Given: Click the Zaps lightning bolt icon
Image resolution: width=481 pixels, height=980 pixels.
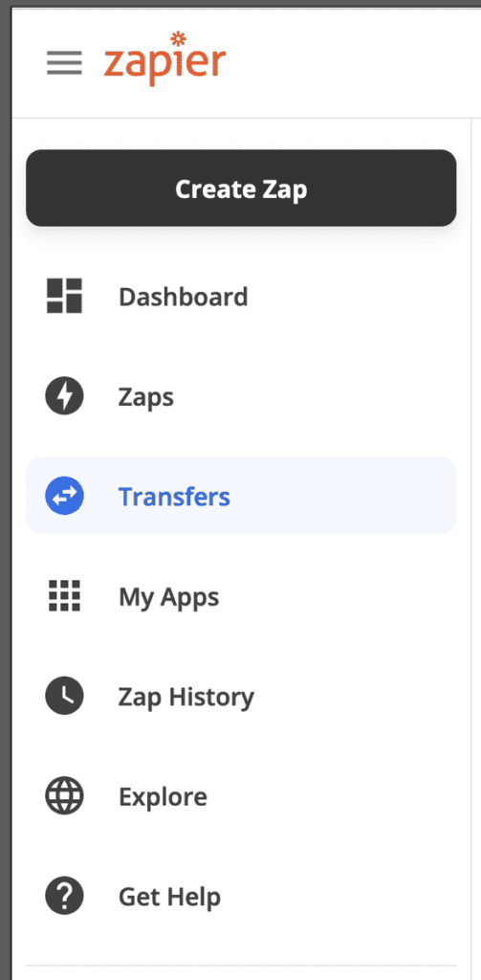Looking at the screenshot, I should pyautogui.click(x=64, y=396).
